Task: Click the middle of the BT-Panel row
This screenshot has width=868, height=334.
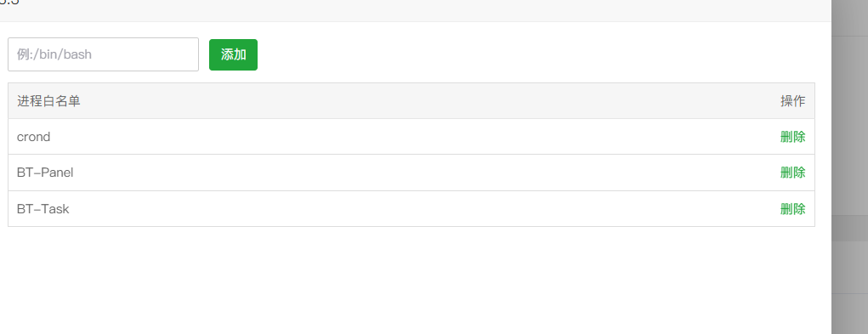Action: pyautogui.click(x=411, y=173)
